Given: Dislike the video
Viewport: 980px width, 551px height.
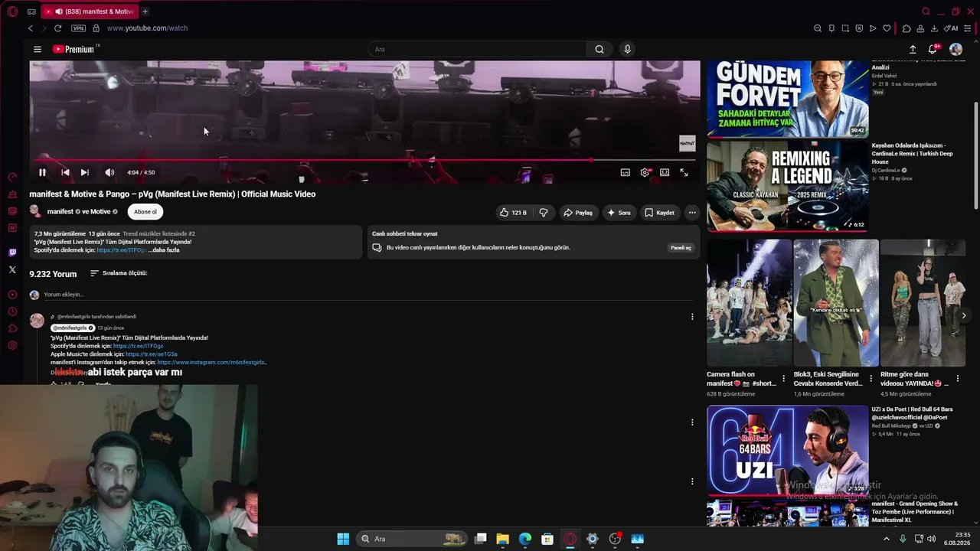Looking at the screenshot, I should coord(544,212).
